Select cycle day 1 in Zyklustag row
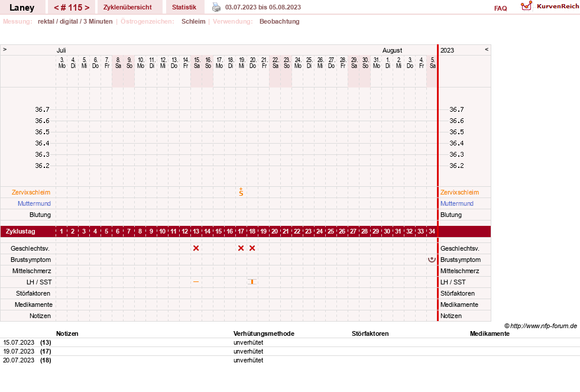Screen dimensions: 580x392 coord(61,232)
